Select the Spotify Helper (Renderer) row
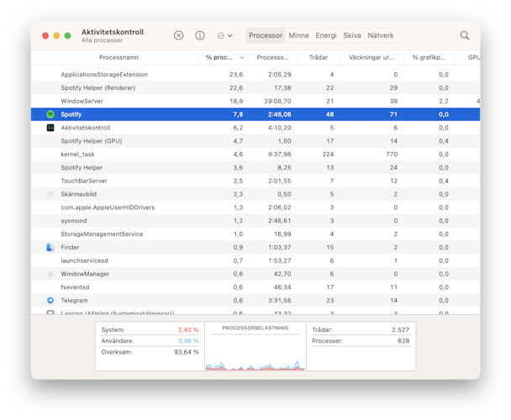The height and width of the screenshot is (420, 511). point(255,88)
